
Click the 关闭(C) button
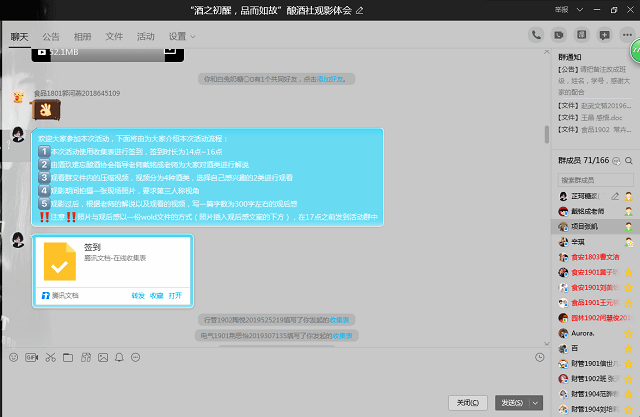click(x=468, y=403)
